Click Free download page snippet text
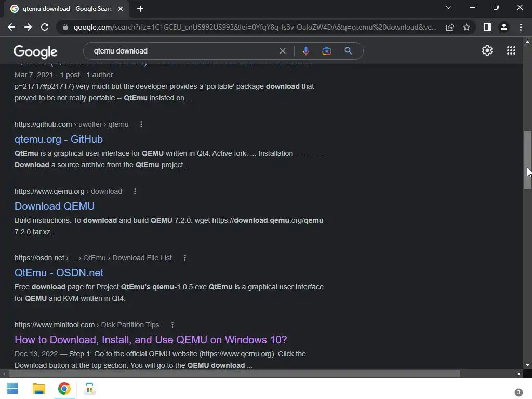The image size is (532, 399). pos(169,292)
